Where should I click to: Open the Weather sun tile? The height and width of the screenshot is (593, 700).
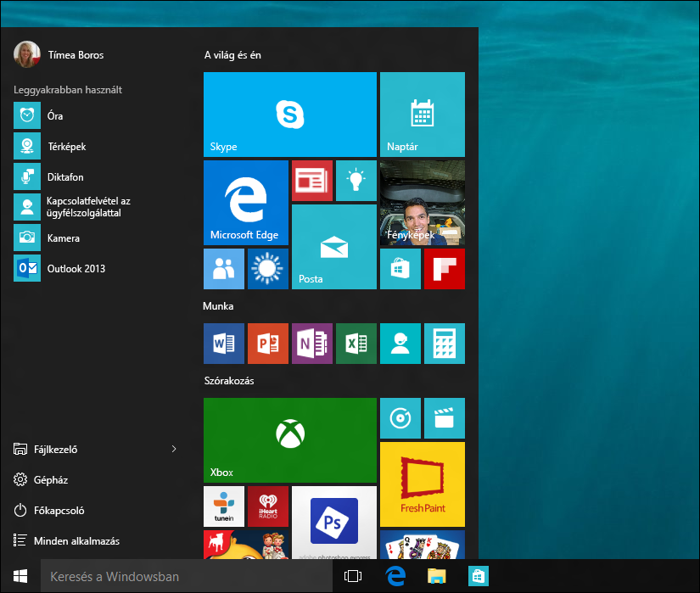click(x=268, y=269)
